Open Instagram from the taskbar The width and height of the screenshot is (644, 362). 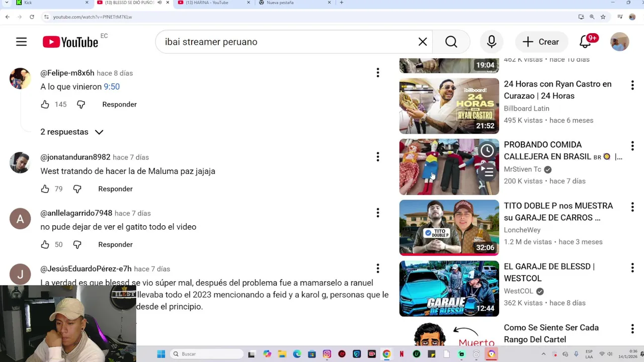(327, 354)
